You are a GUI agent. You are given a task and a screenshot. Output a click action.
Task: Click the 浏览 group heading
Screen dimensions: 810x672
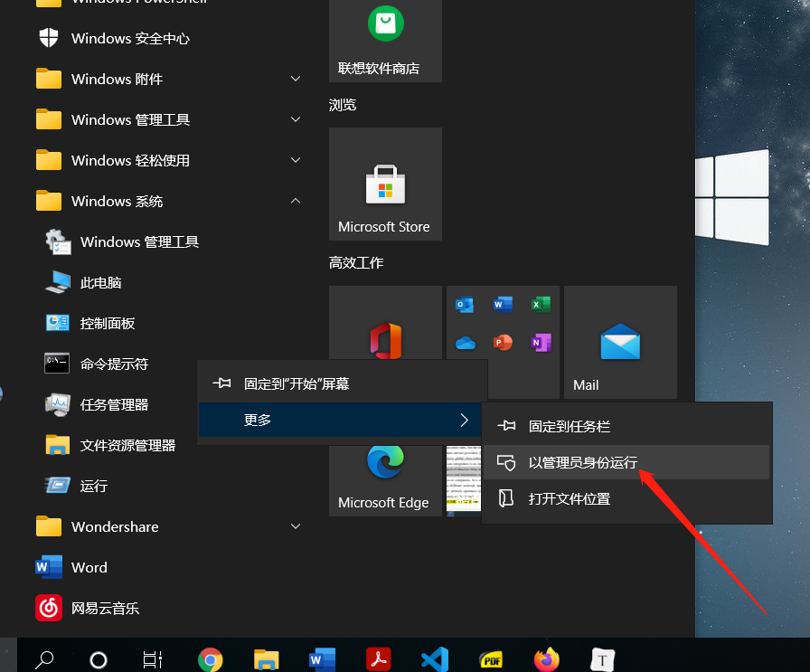coord(343,105)
